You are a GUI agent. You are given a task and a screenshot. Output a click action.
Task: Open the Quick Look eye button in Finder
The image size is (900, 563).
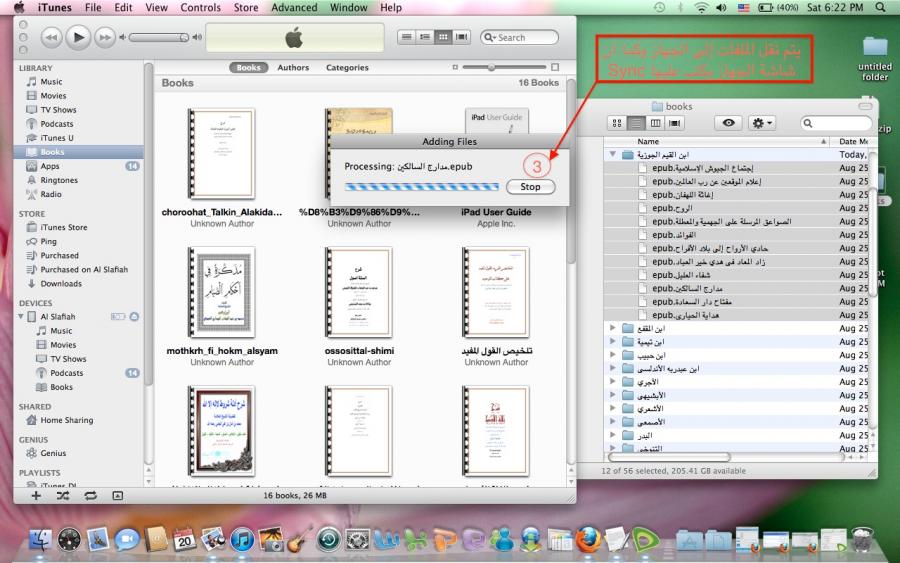[x=727, y=123]
